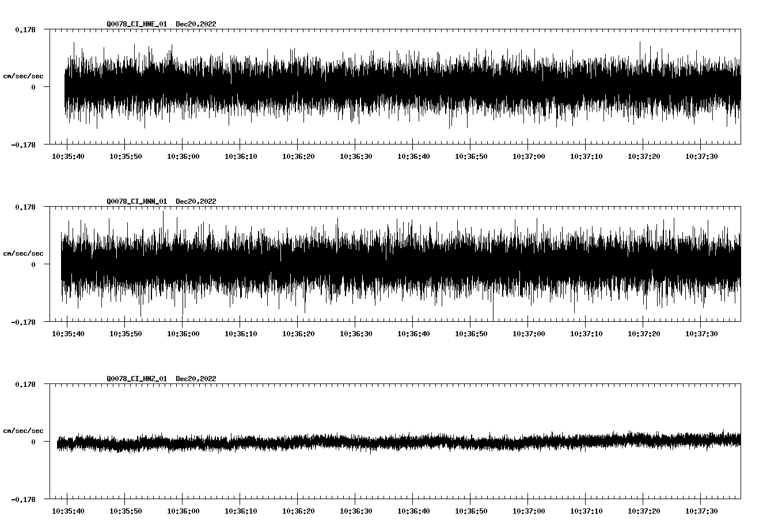The width and height of the screenshot is (782, 532).
Task: Click 10:37:30 time label under HNZ plot
Action: click(x=701, y=511)
